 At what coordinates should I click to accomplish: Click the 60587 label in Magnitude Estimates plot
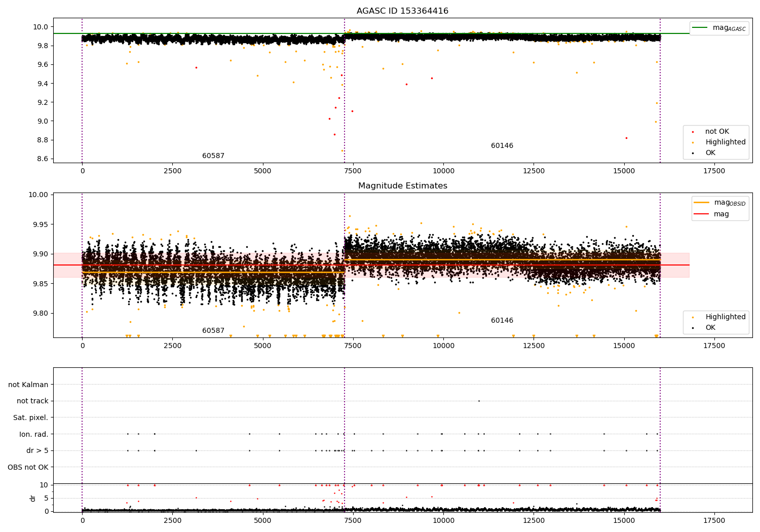click(213, 331)
